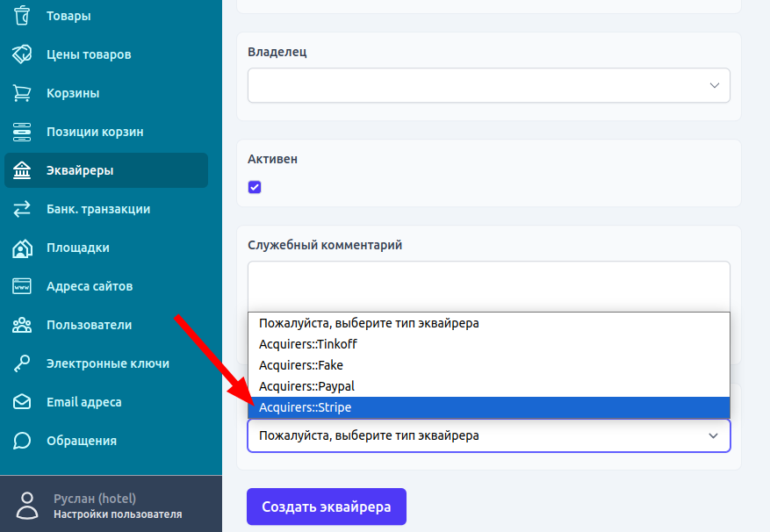Uncheck the Активен checkbox

[255, 187]
